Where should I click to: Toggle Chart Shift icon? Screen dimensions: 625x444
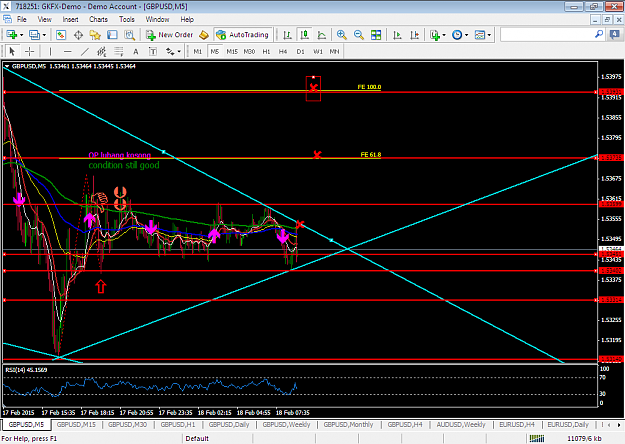point(415,35)
